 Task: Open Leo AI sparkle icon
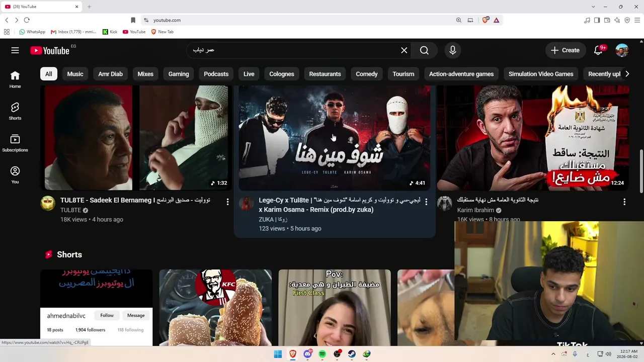pos(617,20)
